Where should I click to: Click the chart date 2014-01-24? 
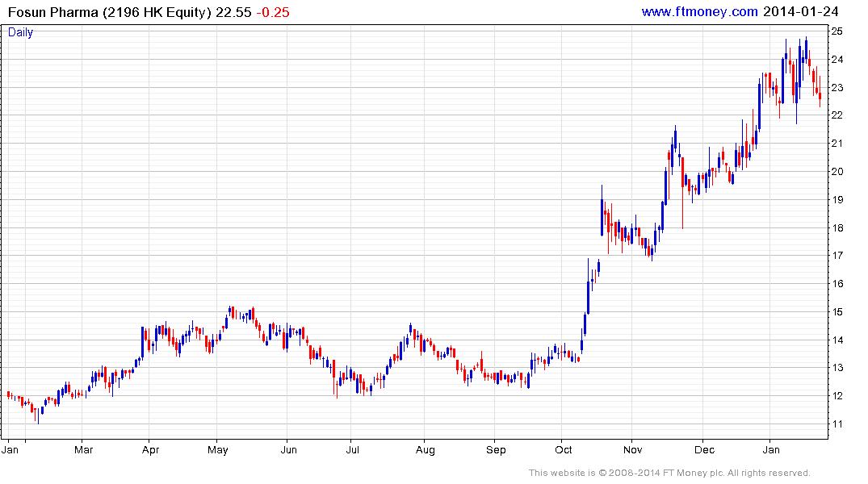800,11
